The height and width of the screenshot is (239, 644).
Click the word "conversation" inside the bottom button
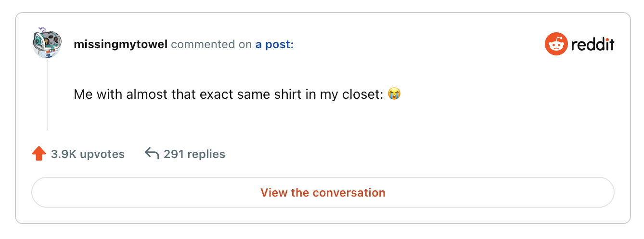[349, 193]
